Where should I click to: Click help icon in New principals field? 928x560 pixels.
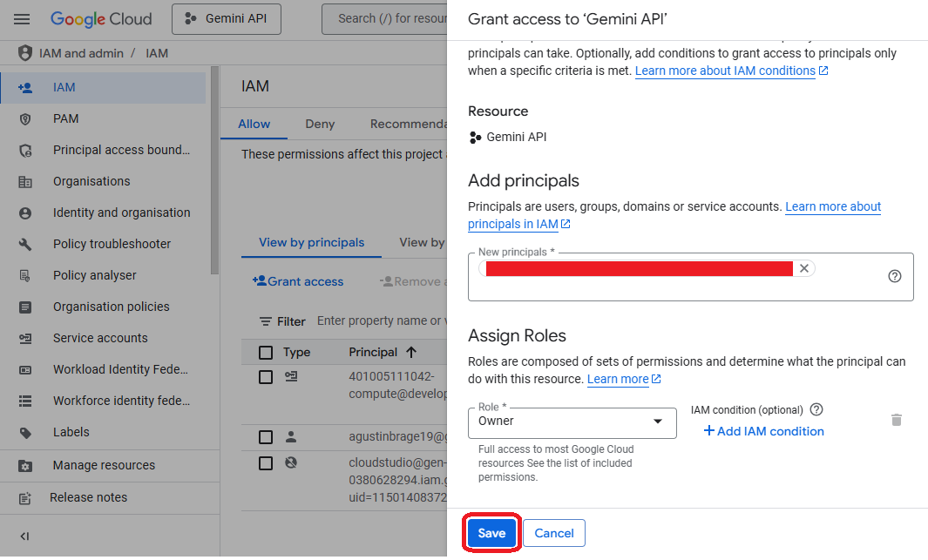pyautogui.click(x=894, y=276)
